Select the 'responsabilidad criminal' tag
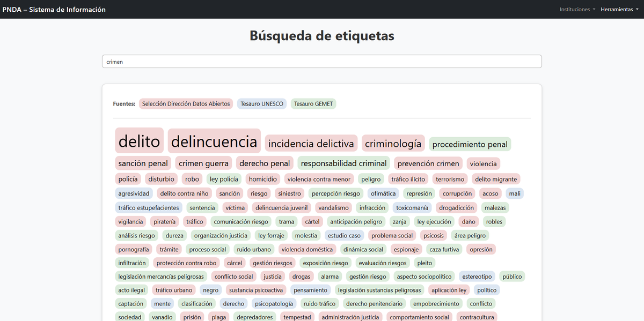Screen dimensions: 644x321 click(x=344, y=163)
